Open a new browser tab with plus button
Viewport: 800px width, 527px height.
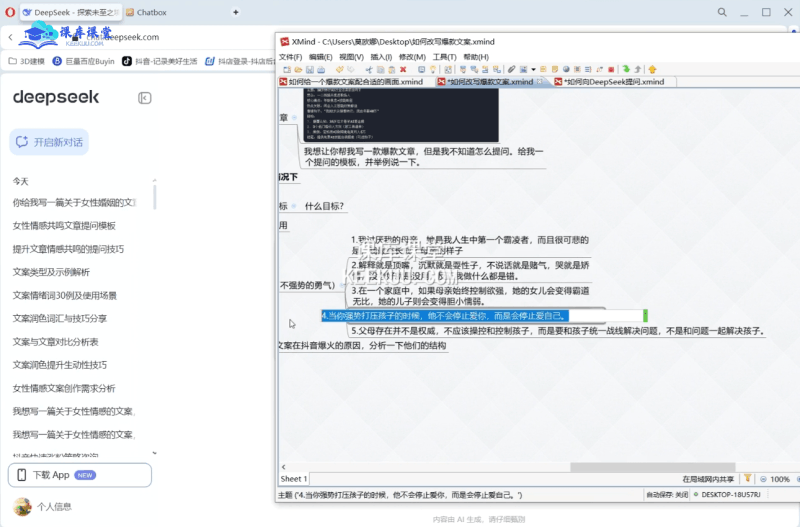point(236,12)
